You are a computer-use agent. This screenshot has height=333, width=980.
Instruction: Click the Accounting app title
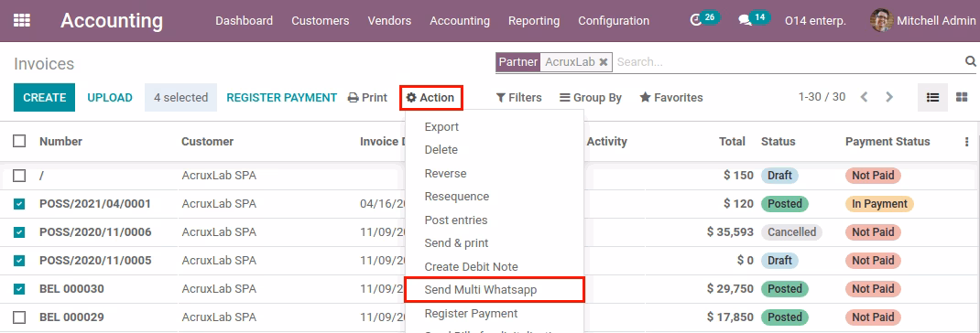coord(112,21)
